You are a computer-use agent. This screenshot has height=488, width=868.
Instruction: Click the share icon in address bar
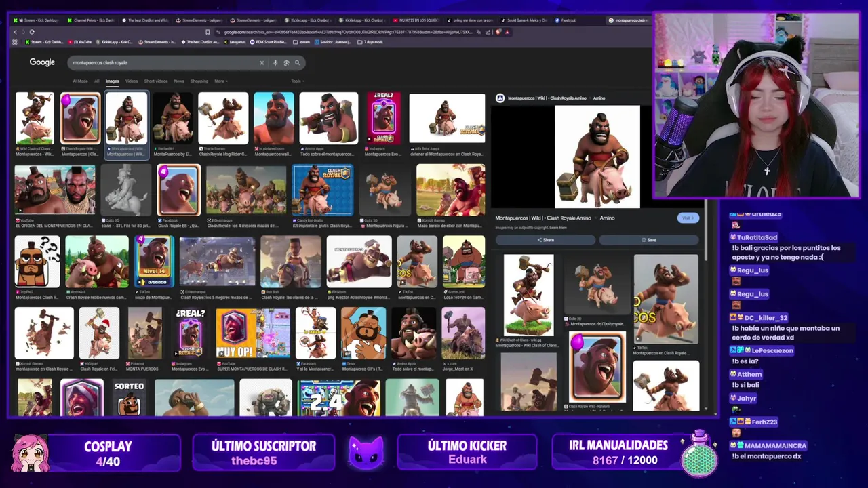tap(489, 32)
